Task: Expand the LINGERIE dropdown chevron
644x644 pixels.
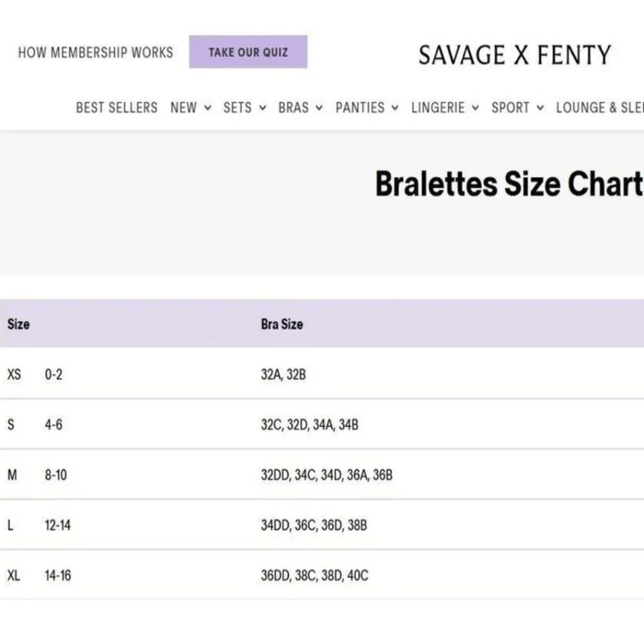Action: pos(475,108)
